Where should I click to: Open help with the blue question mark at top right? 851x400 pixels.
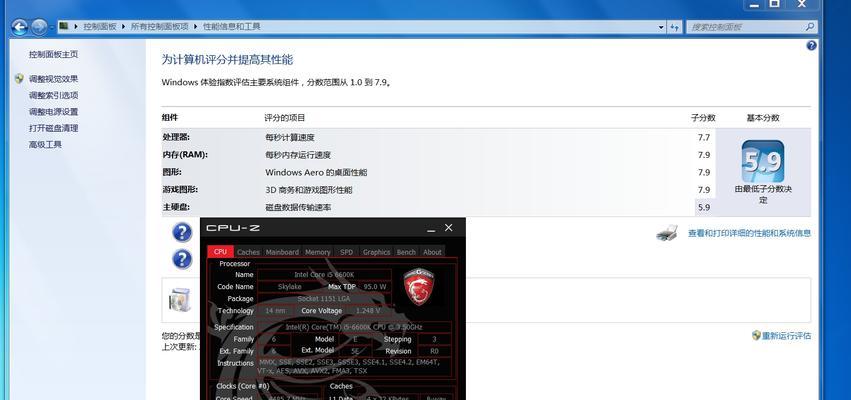(811, 46)
